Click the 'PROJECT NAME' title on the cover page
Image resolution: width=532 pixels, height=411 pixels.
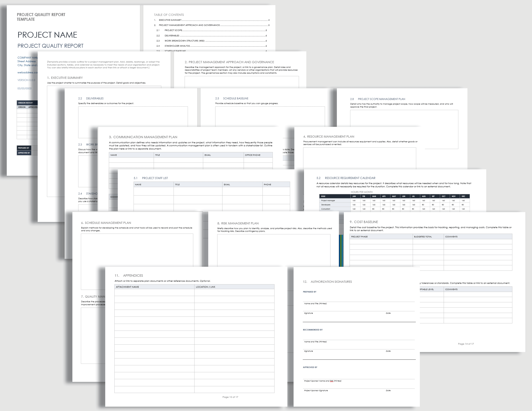click(47, 35)
